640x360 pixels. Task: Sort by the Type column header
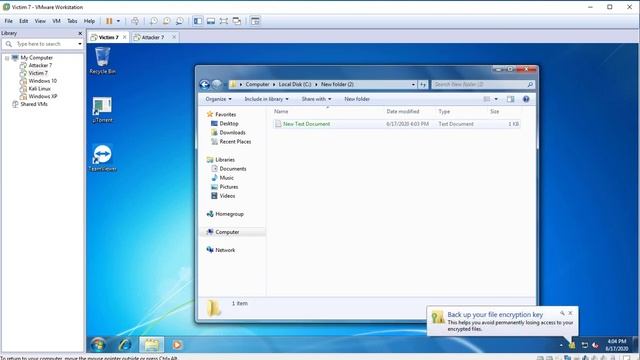pos(444,111)
